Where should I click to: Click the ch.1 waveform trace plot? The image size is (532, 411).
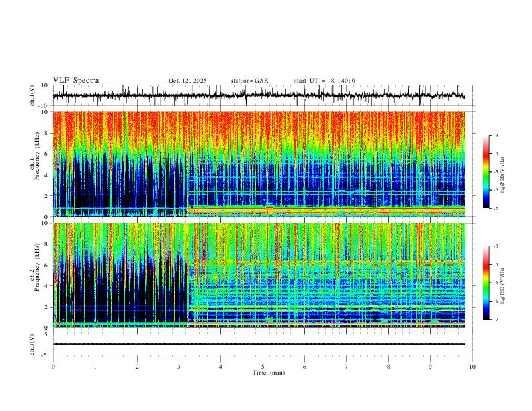pyautogui.click(x=259, y=95)
